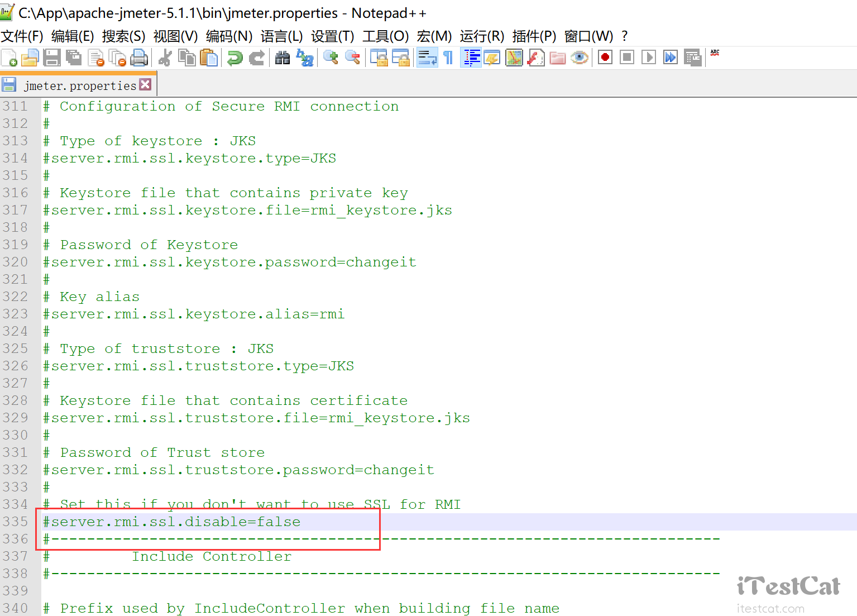Screen dimensions: 857x616
Task: Open the ? help menu
Action: click(x=625, y=36)
